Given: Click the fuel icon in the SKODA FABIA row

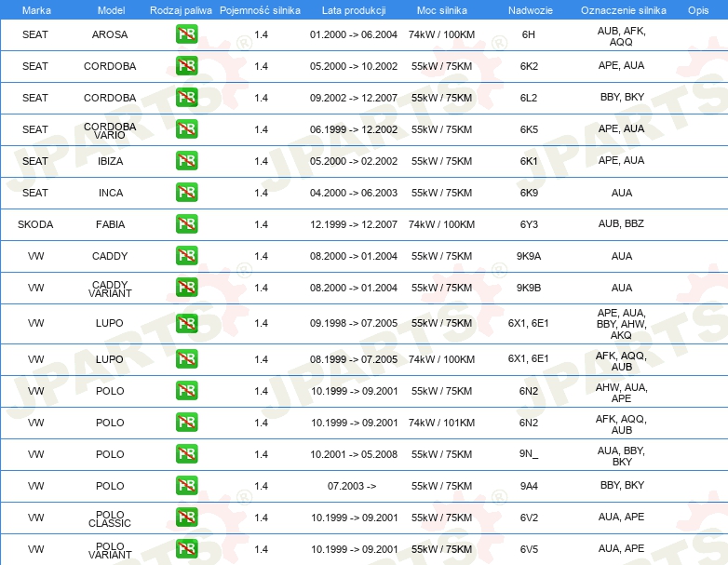Looking at the screenshot, I should point(186,223).
